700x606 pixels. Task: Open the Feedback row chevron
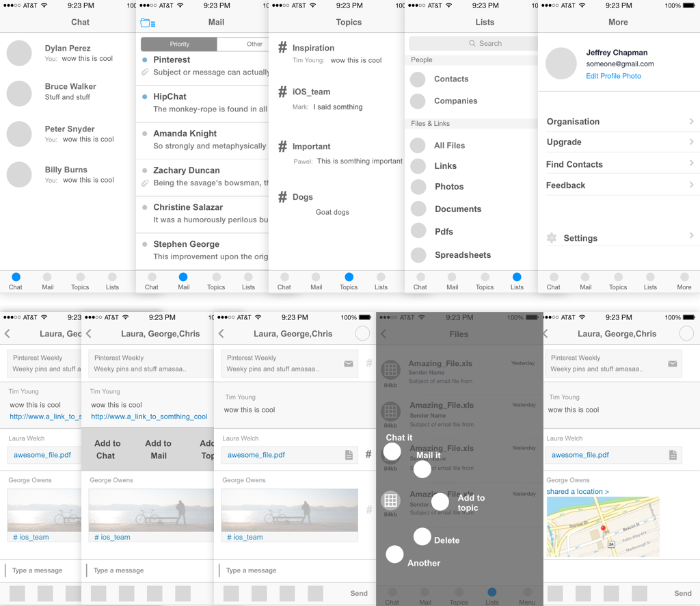point(691,185)
